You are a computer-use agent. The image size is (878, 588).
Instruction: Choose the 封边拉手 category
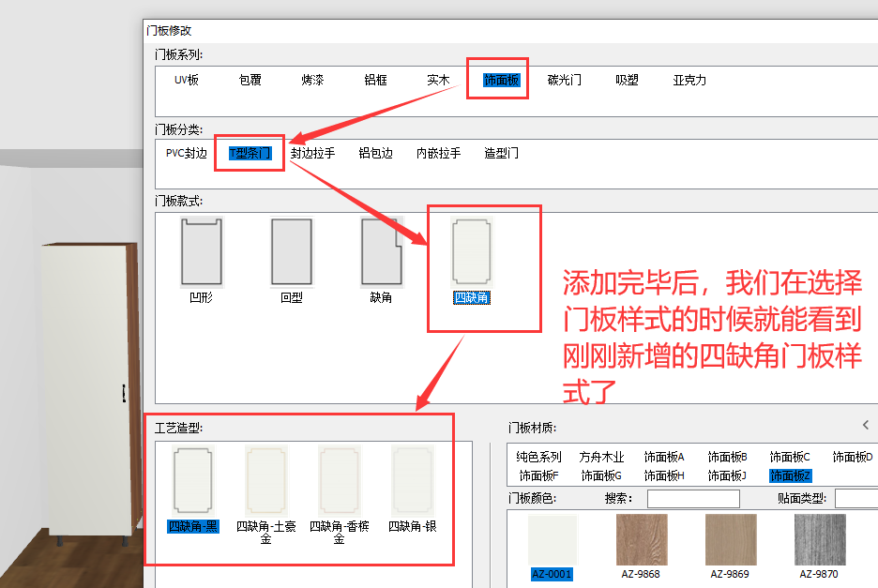pos(312,153)
